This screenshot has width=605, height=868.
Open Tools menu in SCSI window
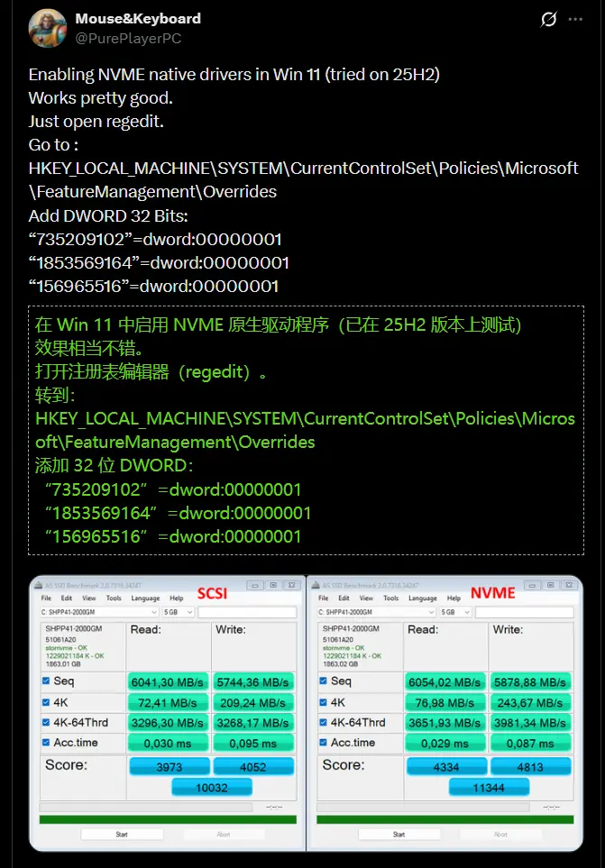click(x=114, y=598)
